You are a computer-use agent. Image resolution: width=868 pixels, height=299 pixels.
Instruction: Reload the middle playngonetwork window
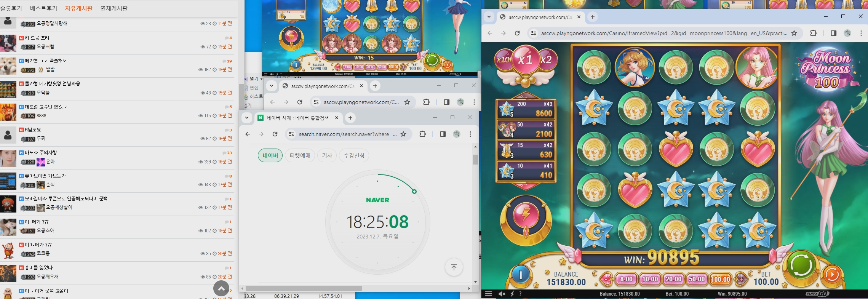point(300,102)
